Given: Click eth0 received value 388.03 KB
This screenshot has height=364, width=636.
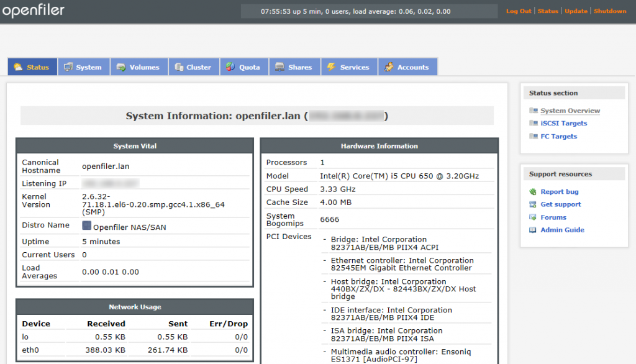Looking at the screenshot, I should tap(105, 350).
